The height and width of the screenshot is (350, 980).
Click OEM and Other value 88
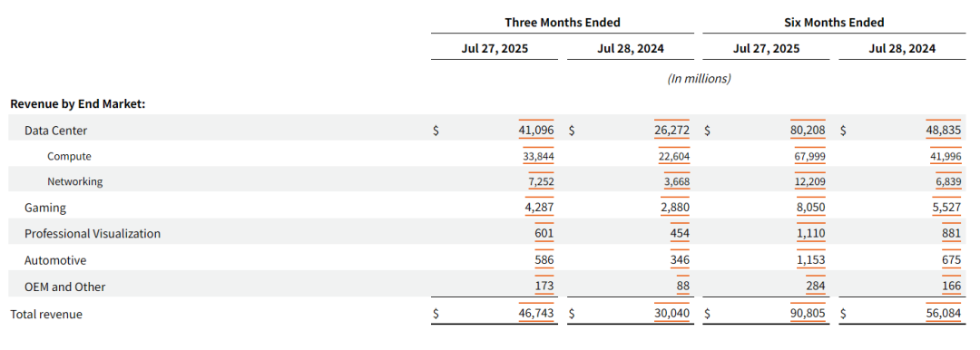click(x=683, y=287)
